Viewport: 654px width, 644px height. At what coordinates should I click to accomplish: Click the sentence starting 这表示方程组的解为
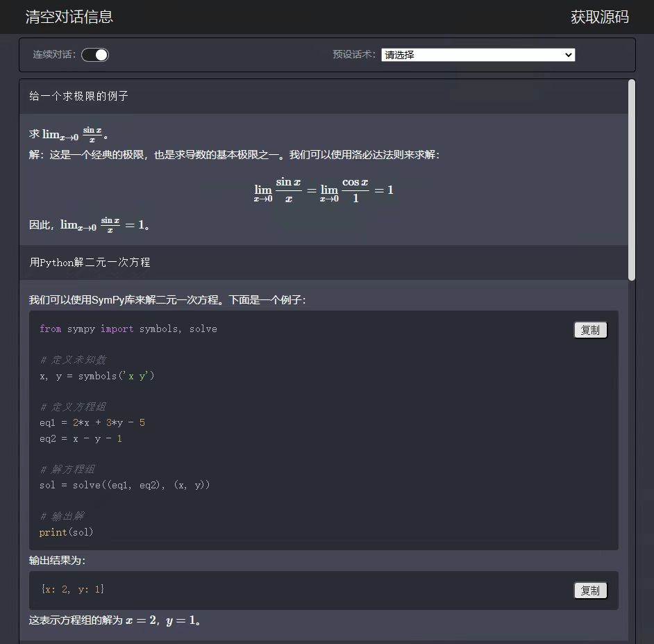coord(115,620)
